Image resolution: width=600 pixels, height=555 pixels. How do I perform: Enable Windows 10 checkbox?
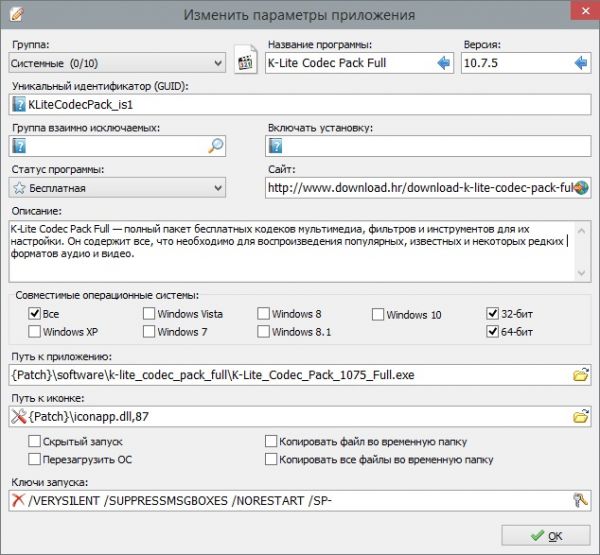[x=378, y=315]
